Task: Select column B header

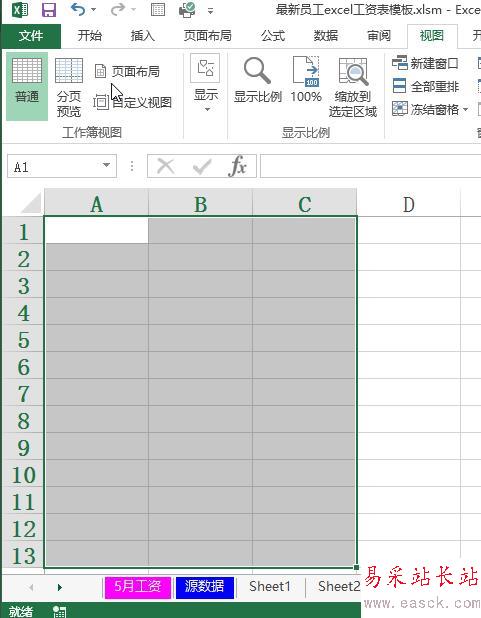Action: [200, 204]
